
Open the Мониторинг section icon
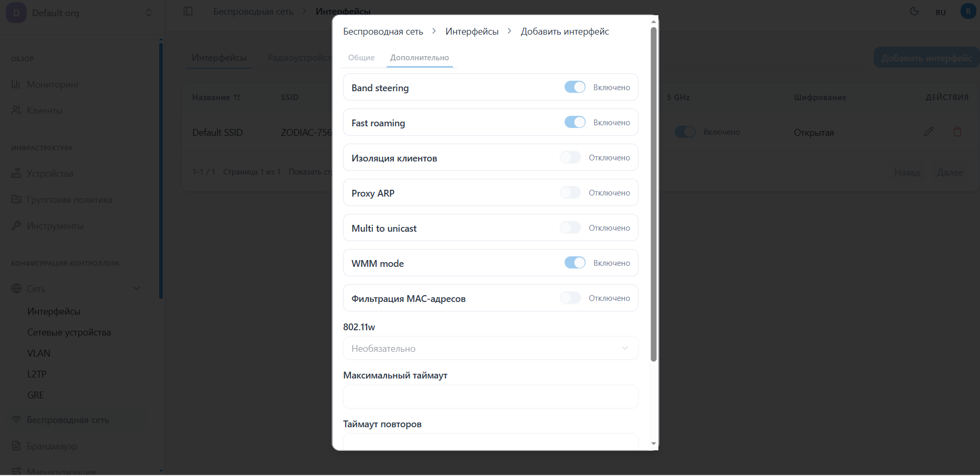point(17,84)
